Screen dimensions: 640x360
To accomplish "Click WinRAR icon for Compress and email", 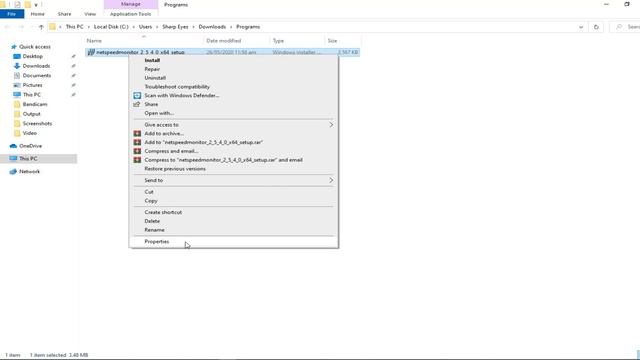I will (137, 151).
